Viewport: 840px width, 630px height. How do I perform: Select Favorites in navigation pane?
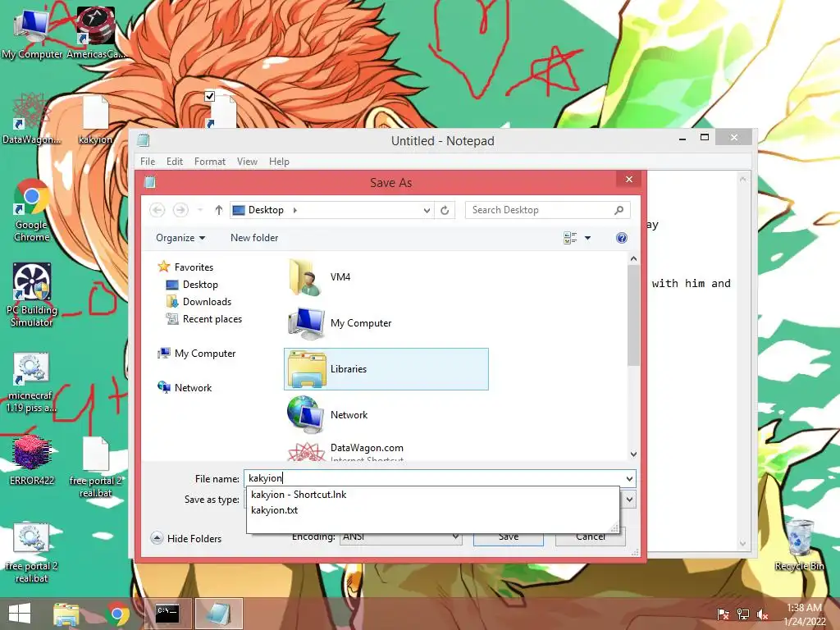pos(185,267)
